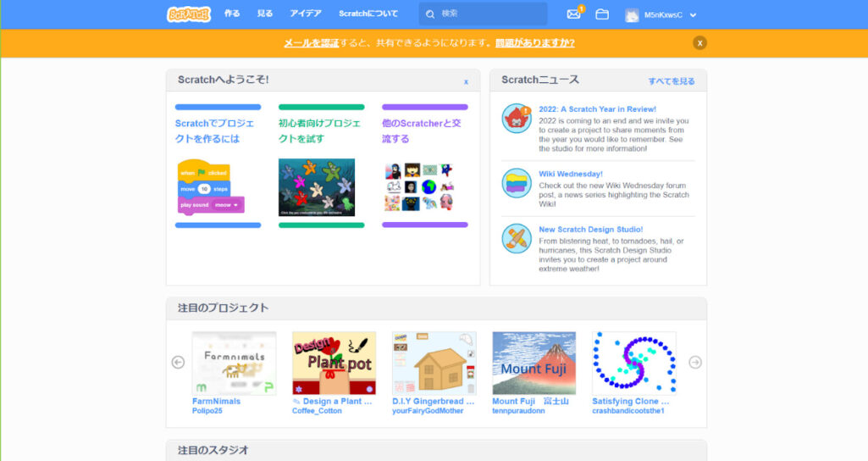Open the Mount Fuji project thumbnail
868x461 pixels.
[534, 364]
